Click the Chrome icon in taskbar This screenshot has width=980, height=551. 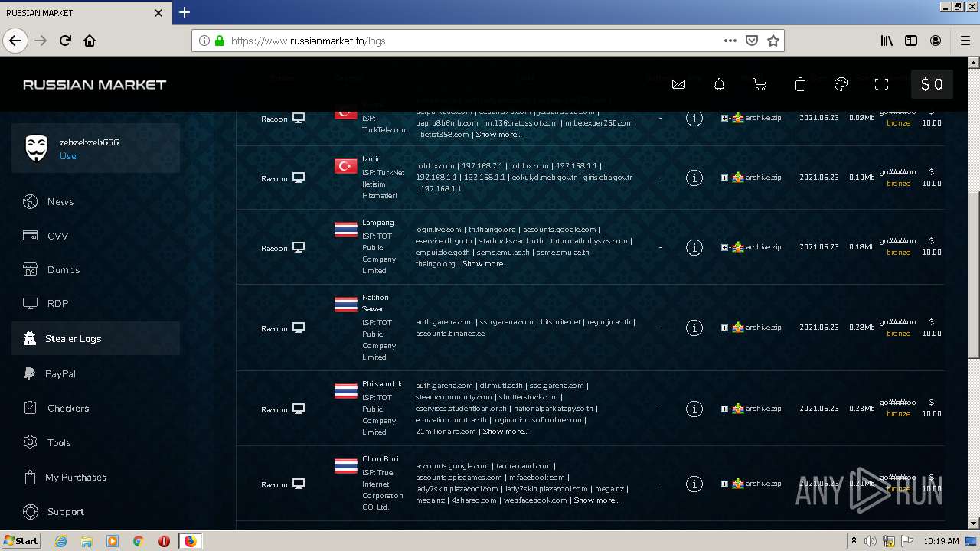(x=138, y=541)
